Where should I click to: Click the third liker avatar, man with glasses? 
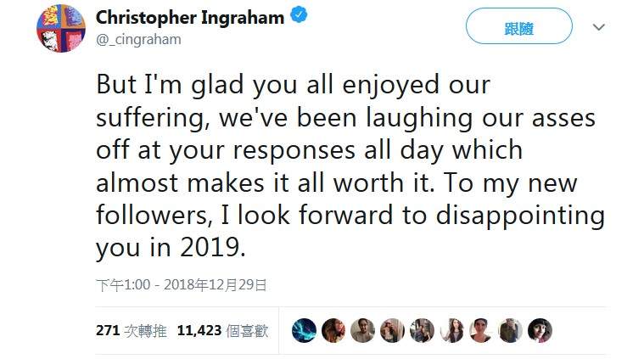(x=363, y=330)
